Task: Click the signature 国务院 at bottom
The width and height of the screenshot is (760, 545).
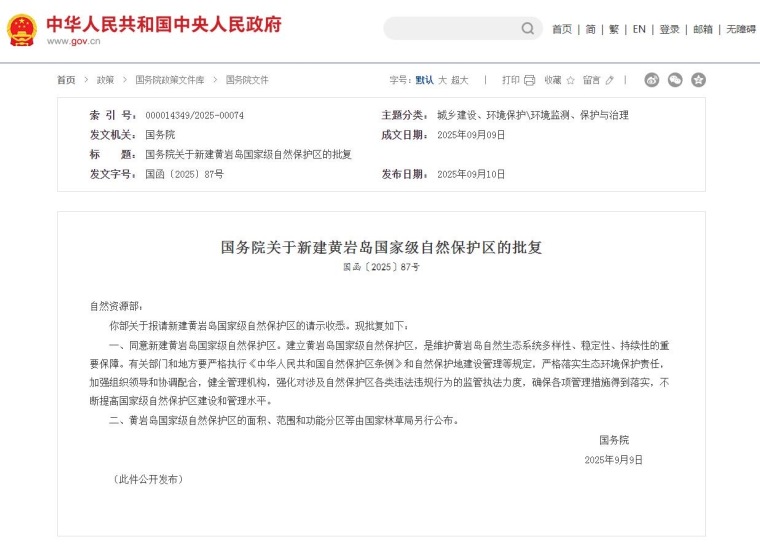Action: click(x=614, y=440)
